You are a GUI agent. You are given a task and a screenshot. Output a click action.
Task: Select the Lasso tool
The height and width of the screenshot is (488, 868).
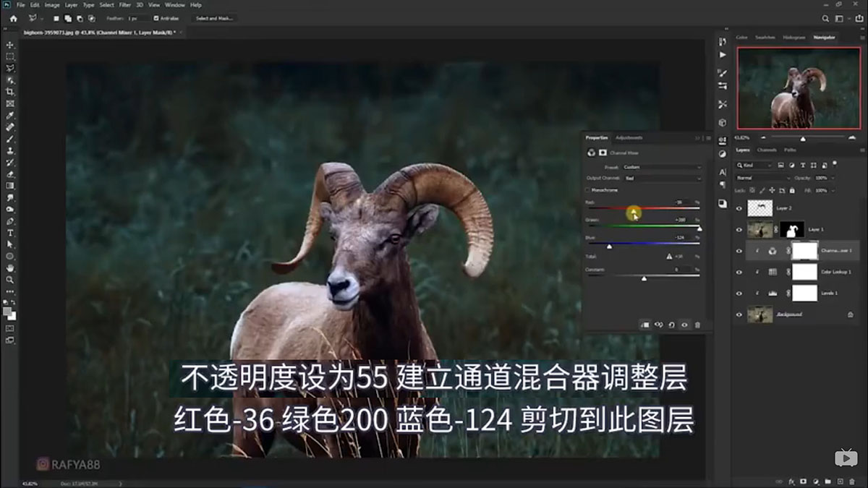[9, 67]
